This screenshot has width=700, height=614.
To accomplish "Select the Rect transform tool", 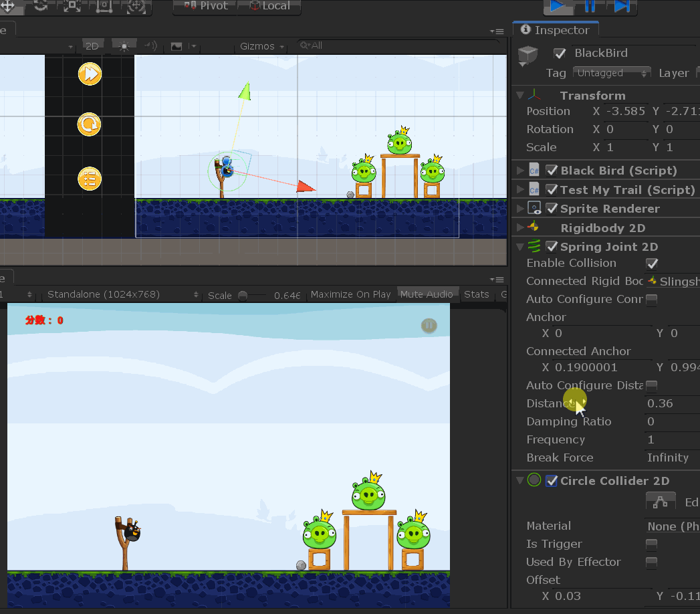I will pyautogui.click(x=104, y=5).
